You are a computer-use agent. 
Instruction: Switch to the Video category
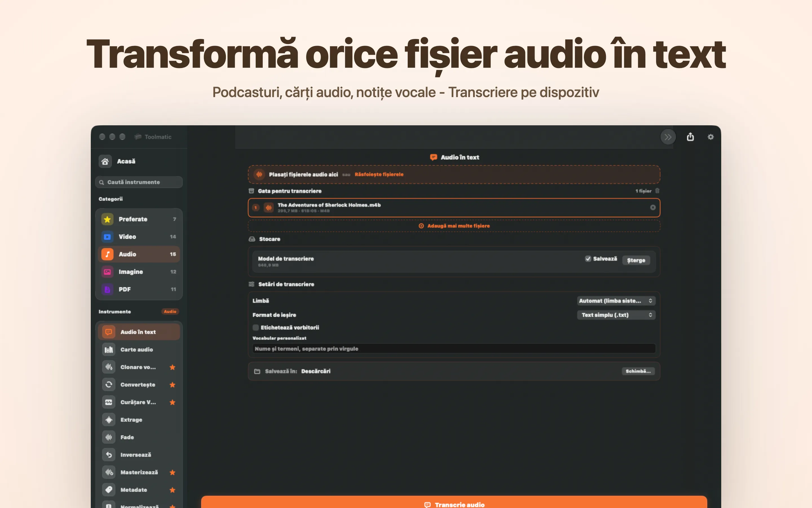click(139, 237)
